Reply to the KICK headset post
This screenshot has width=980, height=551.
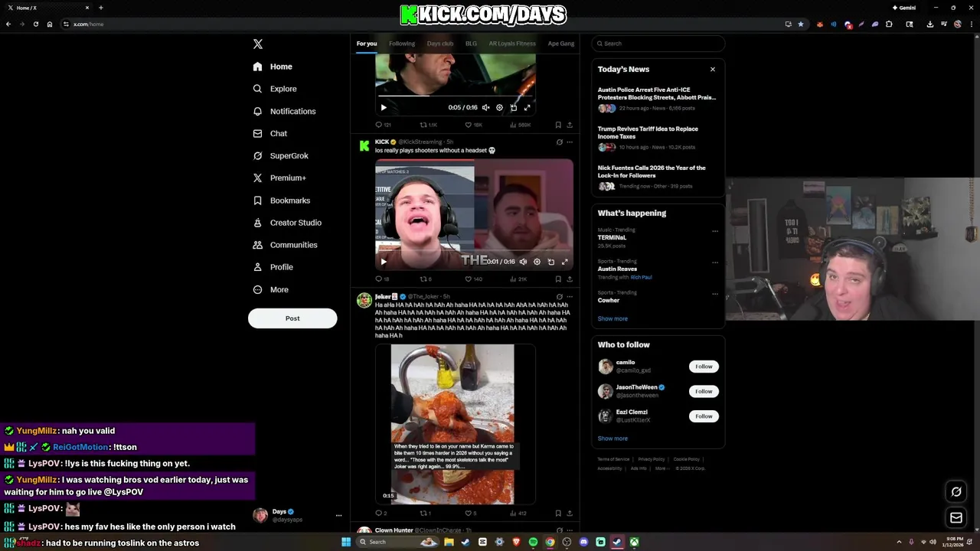tap(382, 279)
